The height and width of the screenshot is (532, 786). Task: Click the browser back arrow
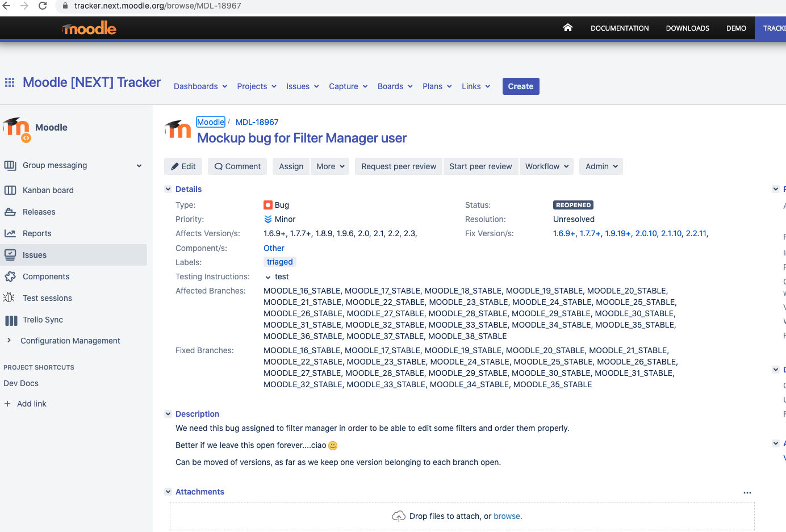(x=7, y=6)
